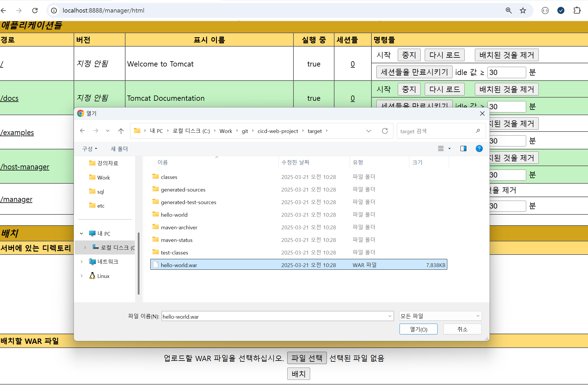Click the browser reload page icon
The height and width of the screenshot is (386, 588).
pos(35,11)
